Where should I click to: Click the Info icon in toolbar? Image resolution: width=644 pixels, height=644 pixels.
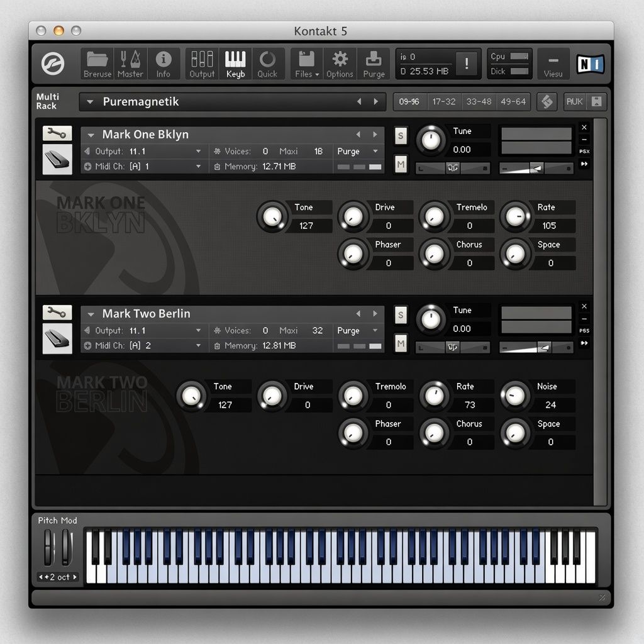(x=164, y=64)
